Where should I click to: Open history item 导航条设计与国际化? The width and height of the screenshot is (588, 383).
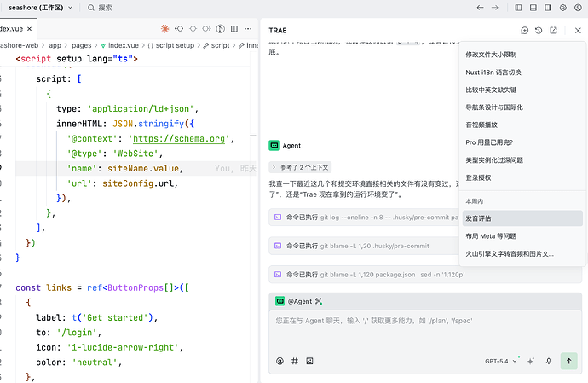[x=522, y=107]
